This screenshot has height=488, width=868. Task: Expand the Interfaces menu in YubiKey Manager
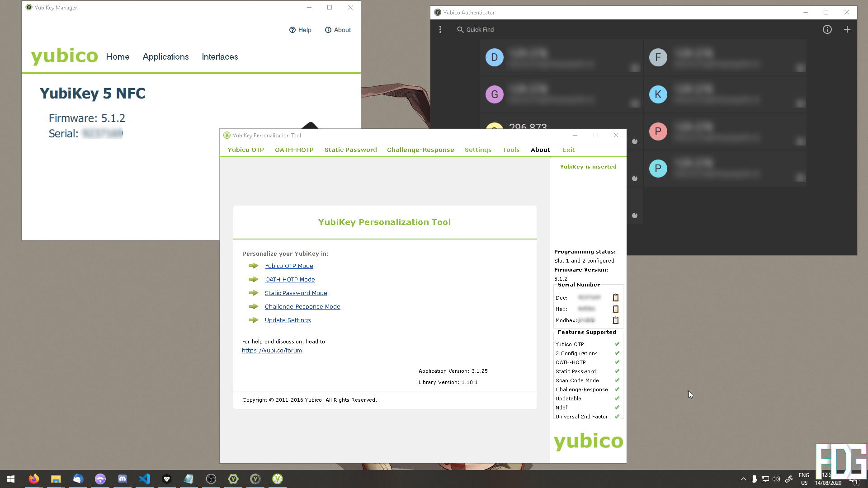coord(220,57)
